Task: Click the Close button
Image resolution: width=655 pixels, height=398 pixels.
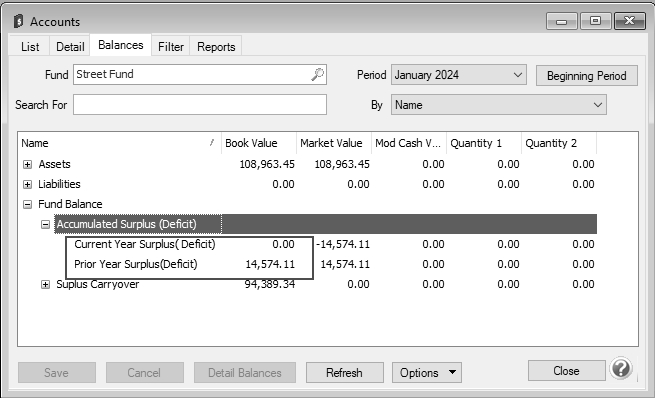Action: (566, 370)
